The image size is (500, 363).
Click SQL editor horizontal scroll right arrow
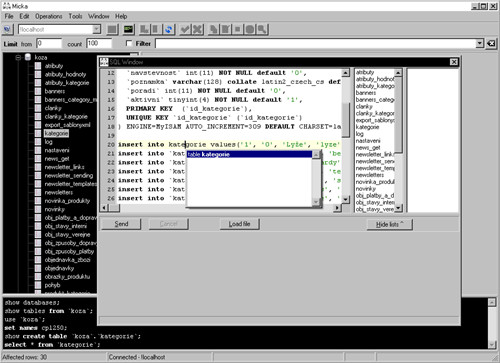(337, 208)
